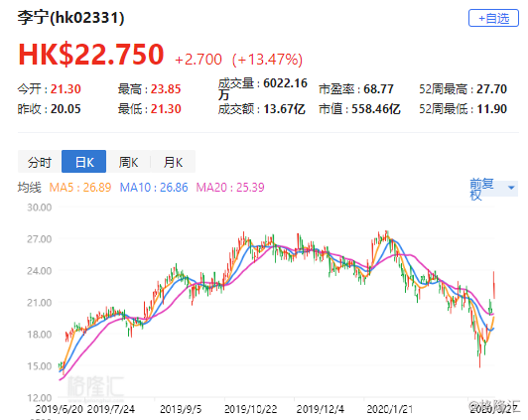Click the 21.00 y-axis label
Image resolution: width=528 pixels, height=420 pixels.
coord(40,303)
